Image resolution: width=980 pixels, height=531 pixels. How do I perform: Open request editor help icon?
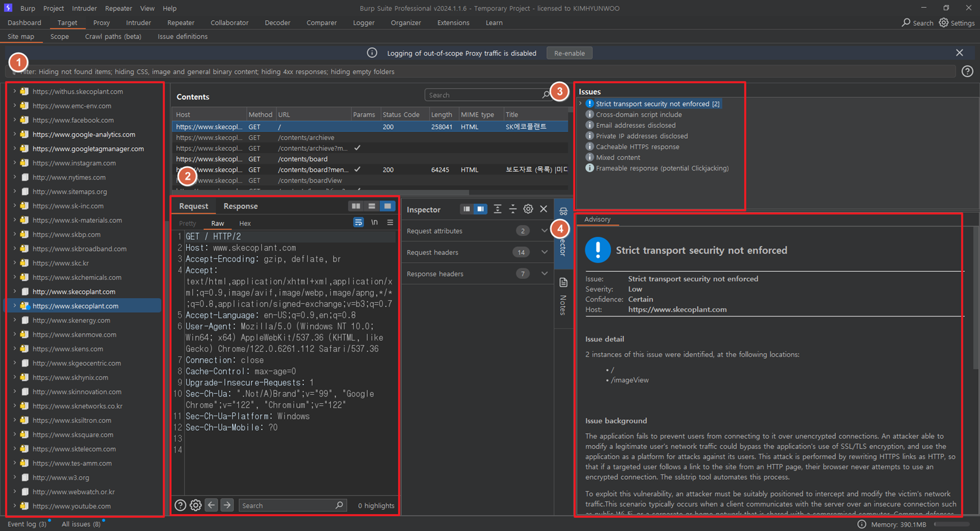pos(180,505)
